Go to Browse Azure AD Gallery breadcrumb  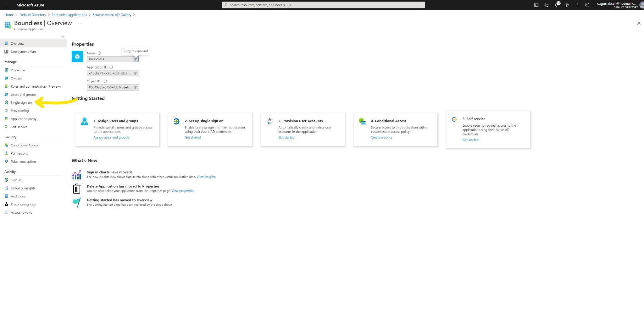(112, 15)
